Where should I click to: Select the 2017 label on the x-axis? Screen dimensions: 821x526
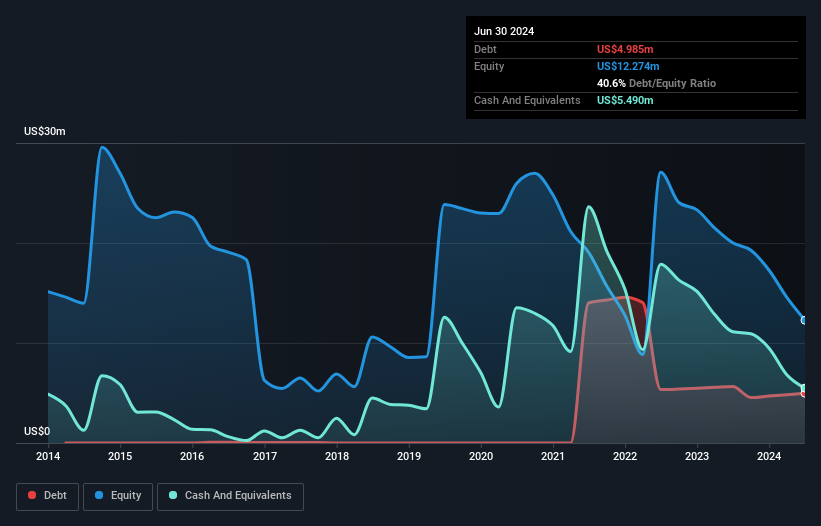click(265, 457)
